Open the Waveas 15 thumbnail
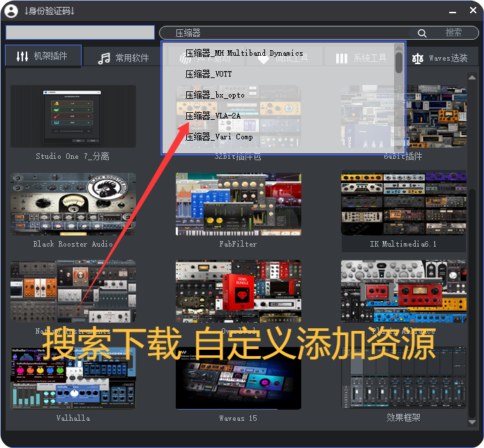 point(239,378)
